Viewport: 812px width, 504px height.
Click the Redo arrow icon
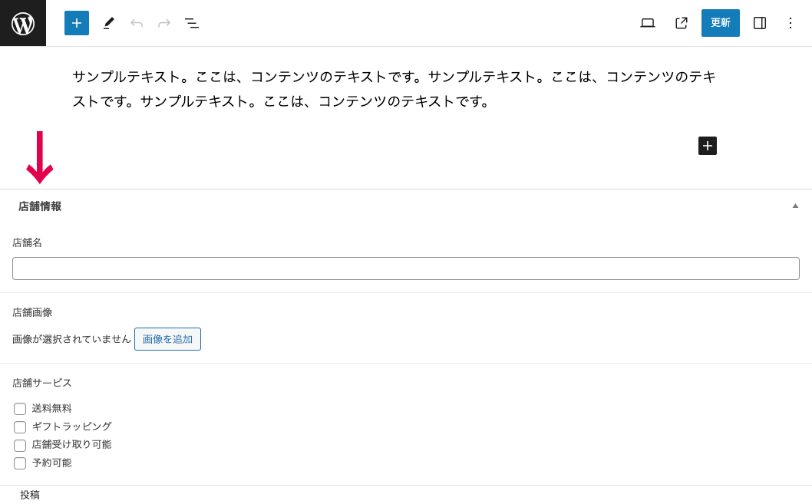pos(163,23)
